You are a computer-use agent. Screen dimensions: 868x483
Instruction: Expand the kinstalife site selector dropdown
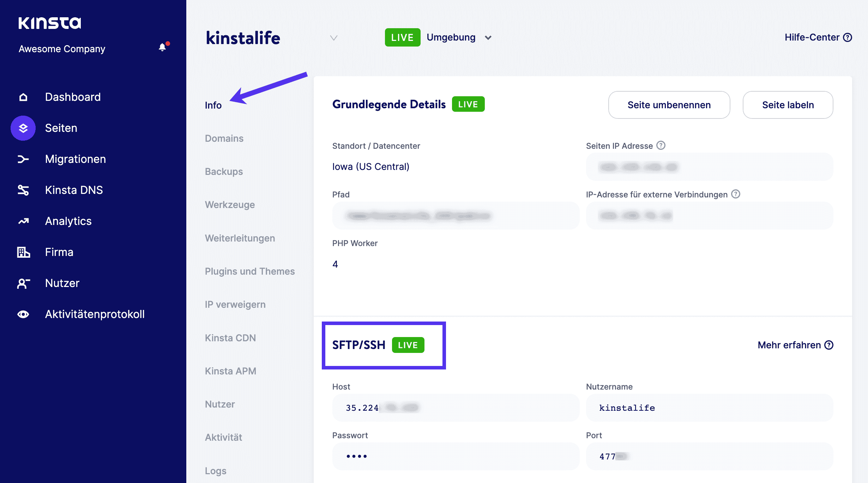coord(333,38)
